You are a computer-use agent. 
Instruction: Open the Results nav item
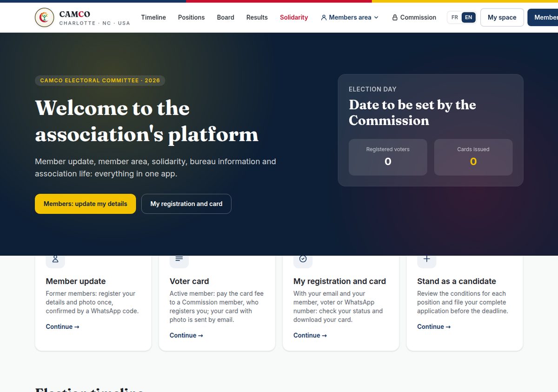(257, 18)
